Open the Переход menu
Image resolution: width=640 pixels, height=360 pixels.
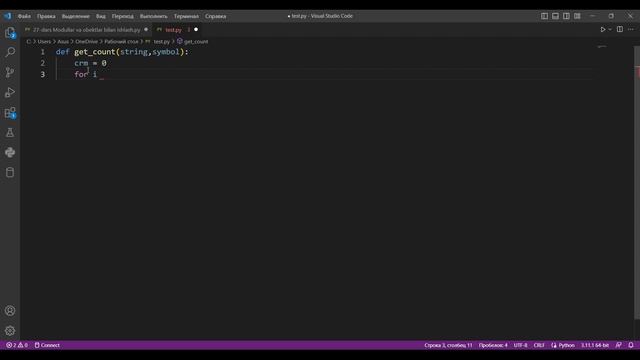click(122, 16)
